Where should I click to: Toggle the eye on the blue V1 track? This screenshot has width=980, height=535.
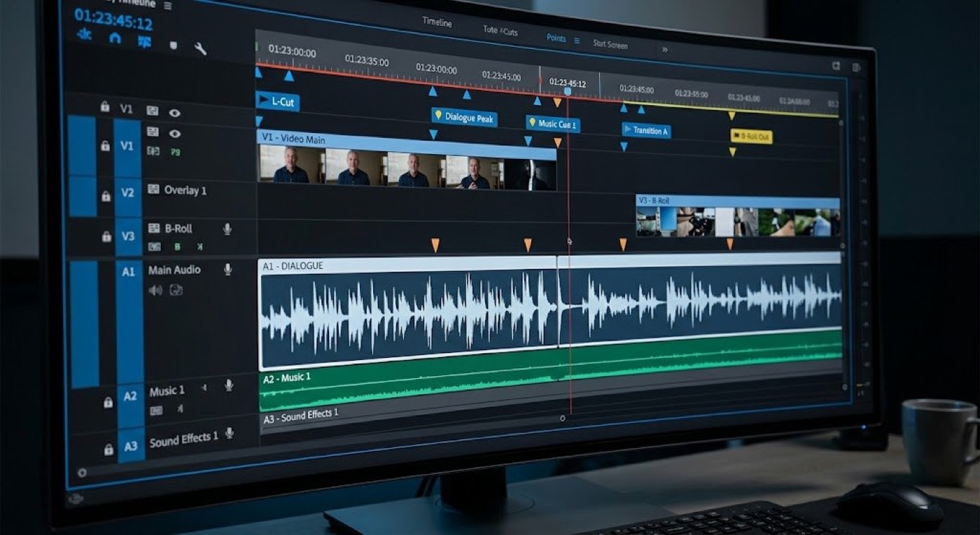(x=175, y=134)
